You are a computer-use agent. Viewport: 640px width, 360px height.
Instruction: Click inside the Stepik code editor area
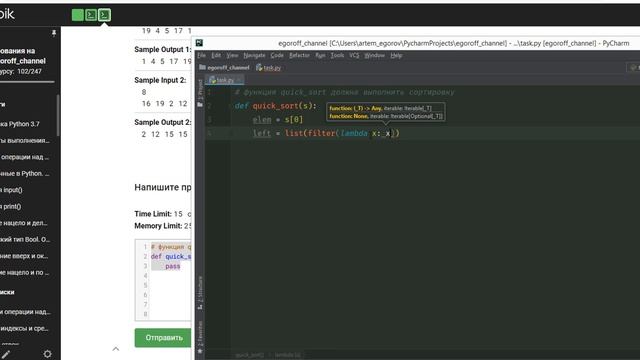click(x=163, y=280)
